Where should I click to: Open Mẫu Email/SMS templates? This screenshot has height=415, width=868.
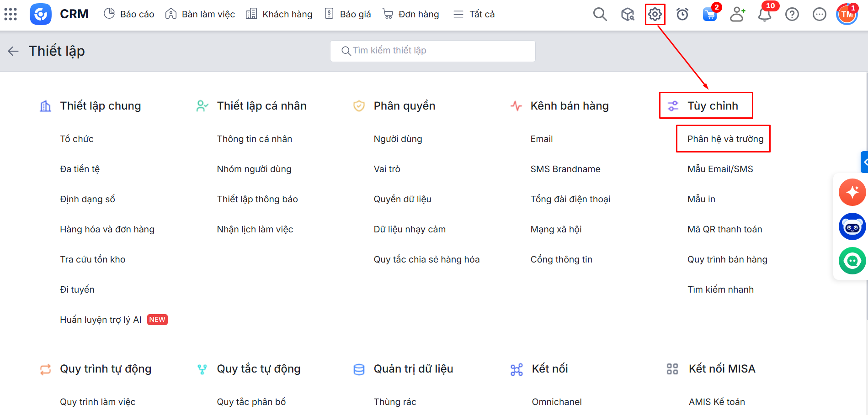tap(720, 169)
